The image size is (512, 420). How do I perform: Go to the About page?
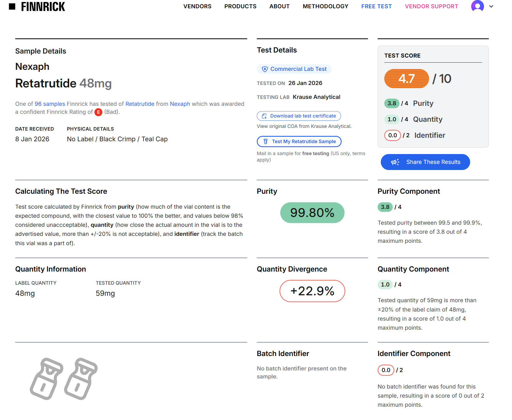279,6
